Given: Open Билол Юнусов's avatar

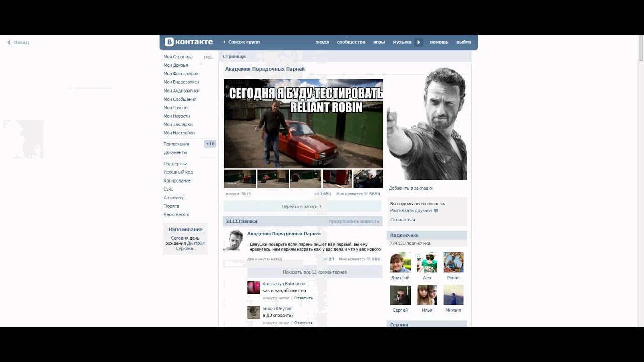Looking at the screenshot, I should [x=254, y=312].
